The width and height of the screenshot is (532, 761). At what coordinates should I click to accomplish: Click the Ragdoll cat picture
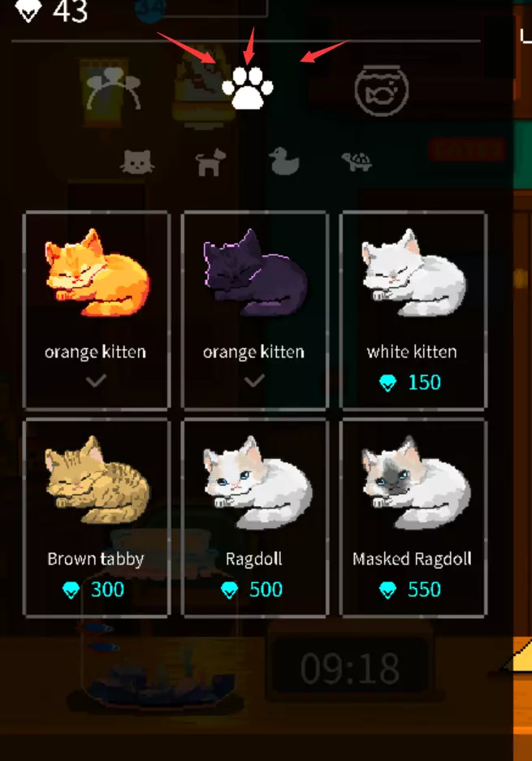click(257, 482)
